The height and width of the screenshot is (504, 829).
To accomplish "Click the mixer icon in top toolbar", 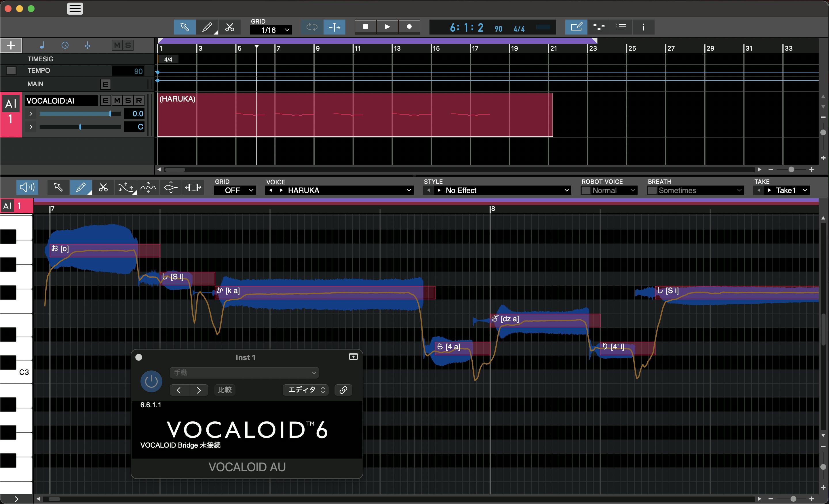I will tap(598, 27).
